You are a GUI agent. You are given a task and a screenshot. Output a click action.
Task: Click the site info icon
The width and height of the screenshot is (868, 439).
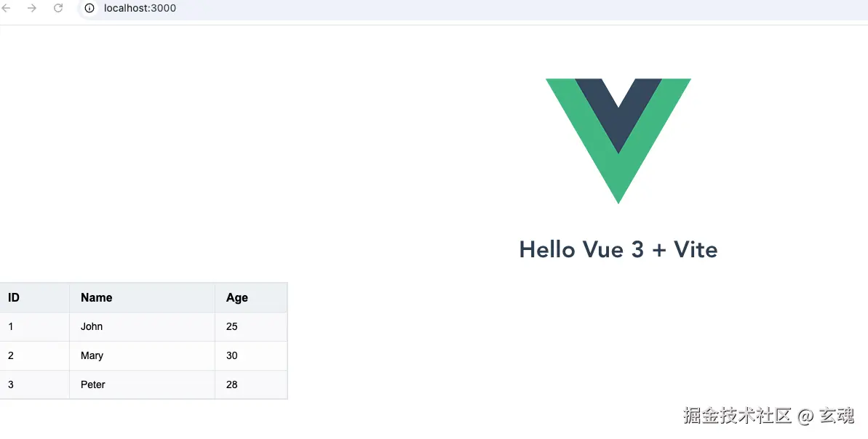[89, 8]
